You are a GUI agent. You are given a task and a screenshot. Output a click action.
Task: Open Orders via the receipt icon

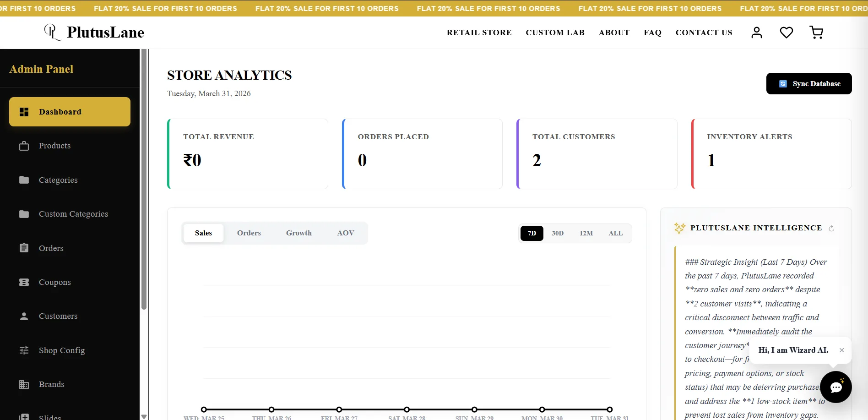click(x=24, y=248)
